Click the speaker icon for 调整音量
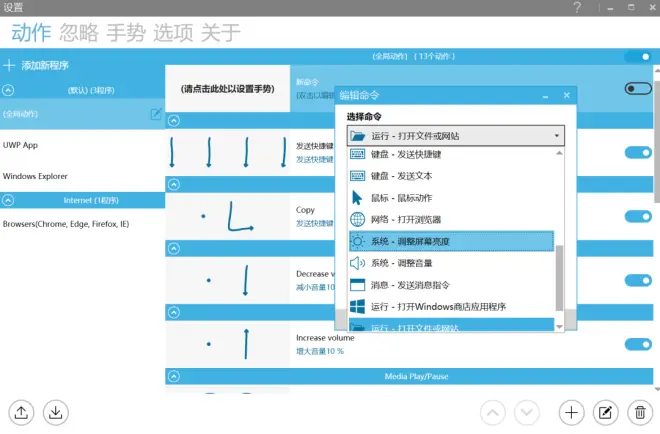The height and width of the screenshot is (434, 660). click(357, 264)
